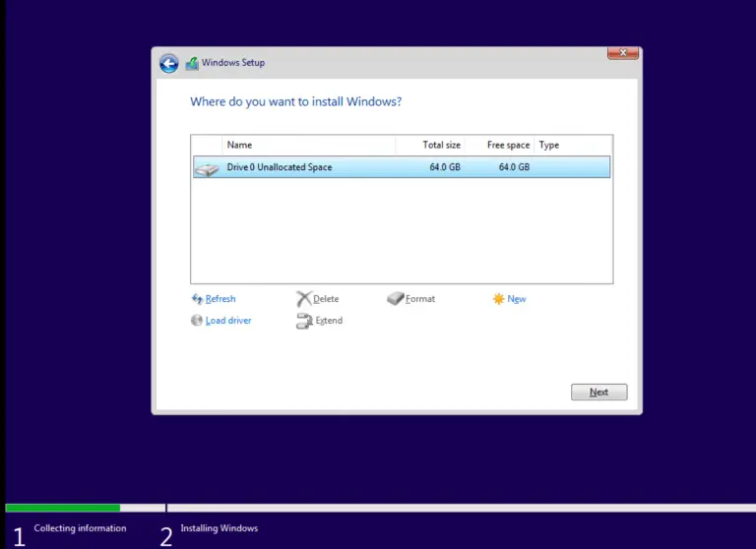
Task: Select Drive 0 Unallocated Space row
Action: pos(402,167)
